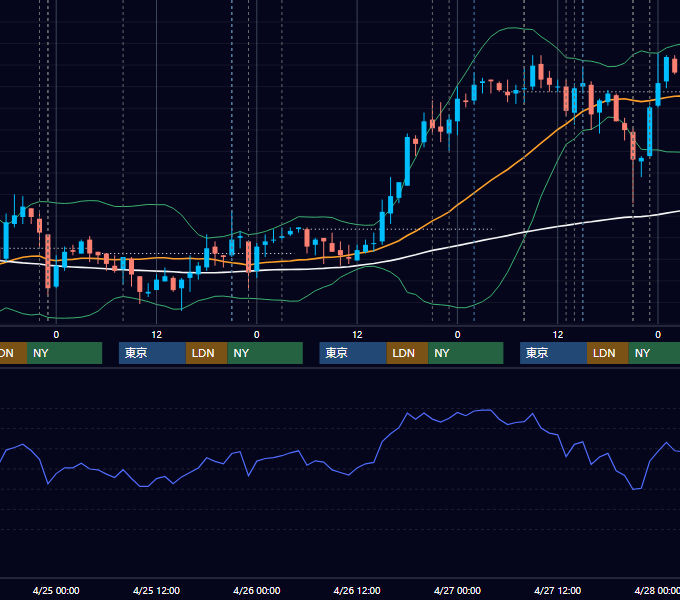
Task: Click the 4/25 12:00 time axis label
Action: (x=156, y=590)
